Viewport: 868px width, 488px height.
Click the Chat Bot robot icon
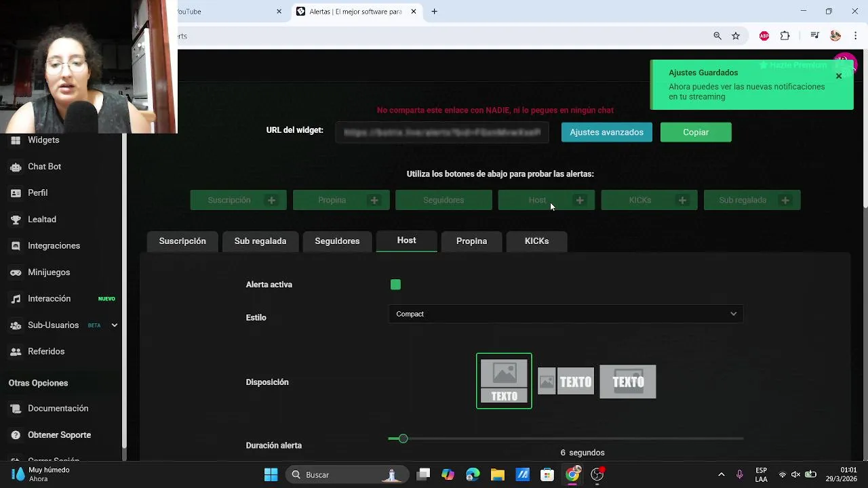tap(16, 167)
